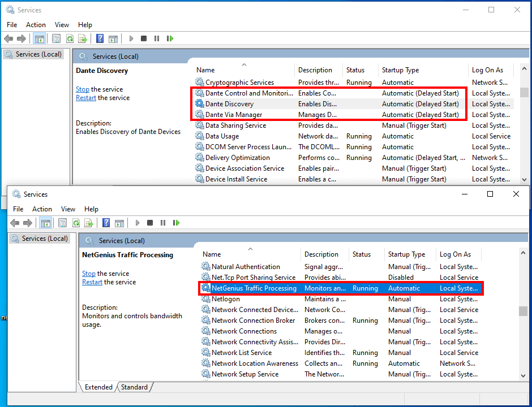Click Forward arrow in Dante Discovery Services window
Viewport: 532px width, 407px height.
(x=22, y=38)
